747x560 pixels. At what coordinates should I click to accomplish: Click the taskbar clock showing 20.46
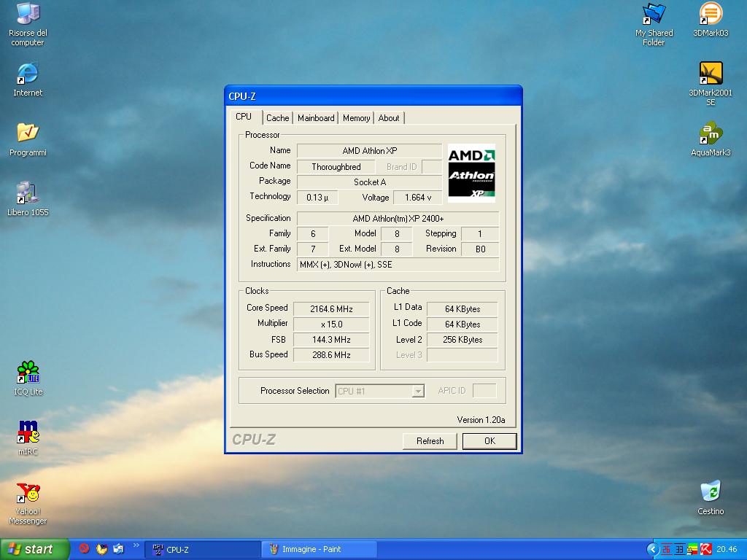[726, 550]
